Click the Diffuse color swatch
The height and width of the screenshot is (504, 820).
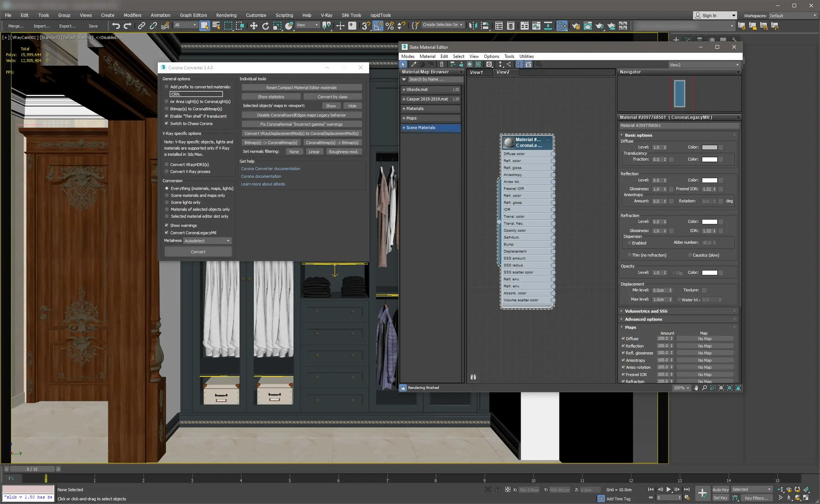[x=709, y=147]
